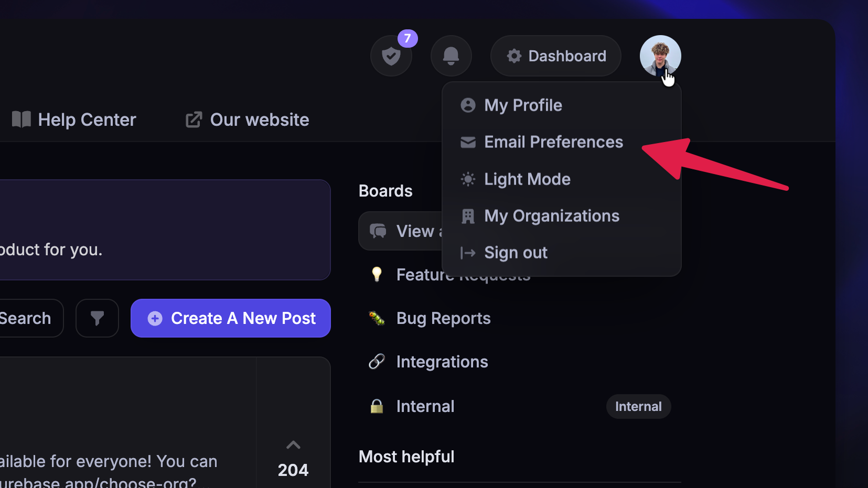Click the shield icon with badge 7
This screenshot has width=868, height=488.
pyautogui.click(x=391, y=55)
